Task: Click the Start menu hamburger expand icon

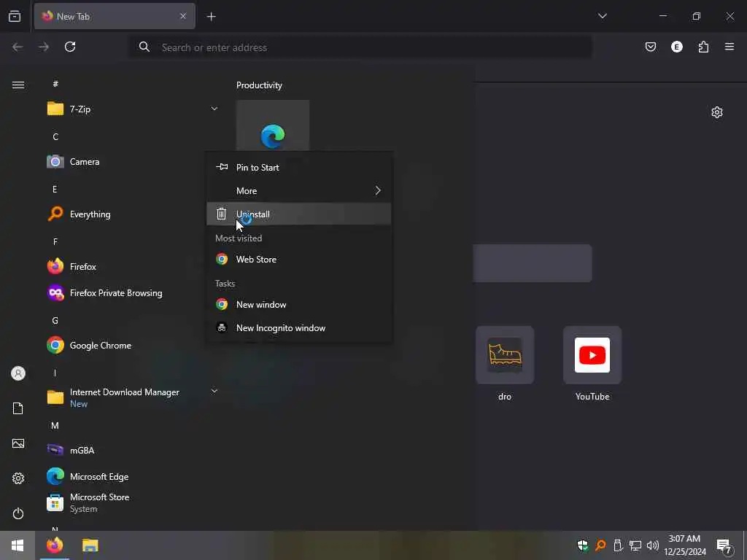Action: (18, 85)
